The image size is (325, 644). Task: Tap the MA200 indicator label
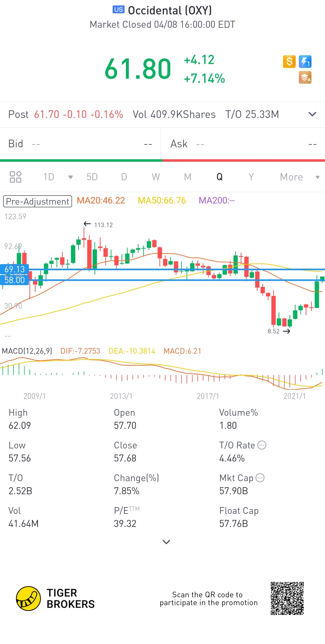point(217,201)
